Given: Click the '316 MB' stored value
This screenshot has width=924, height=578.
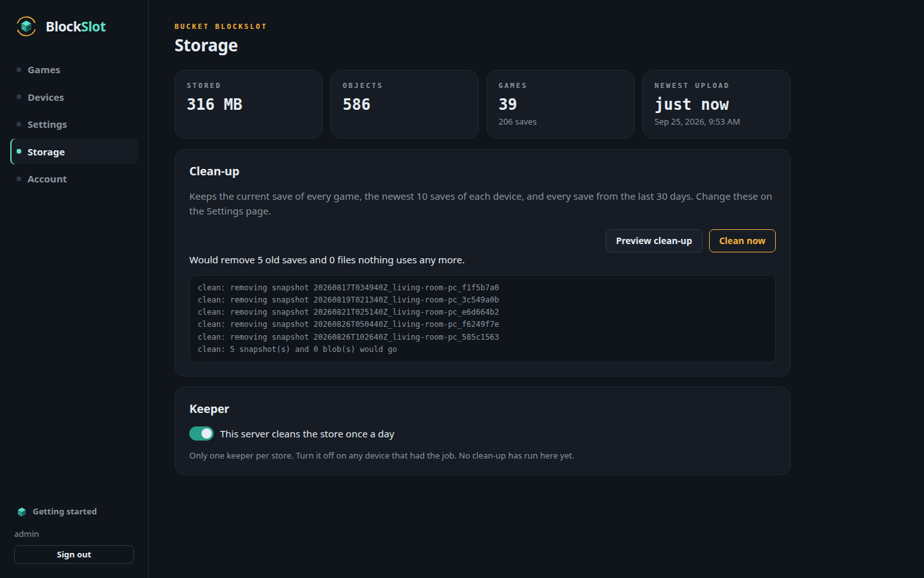Looking at the screenshot, I should pyautogui.click(x=214, y=104).
